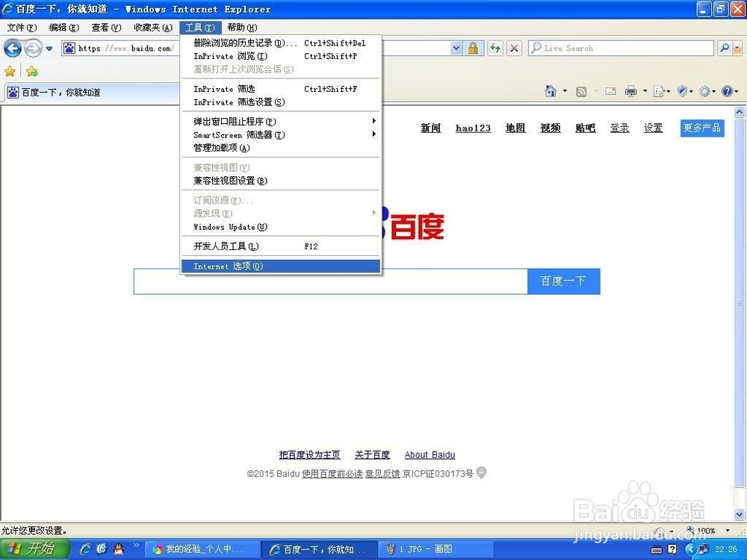The width and height of the screenshot is (747, 560).
Task: Click the 更多产品 button
Action: [x=702, y=128]
